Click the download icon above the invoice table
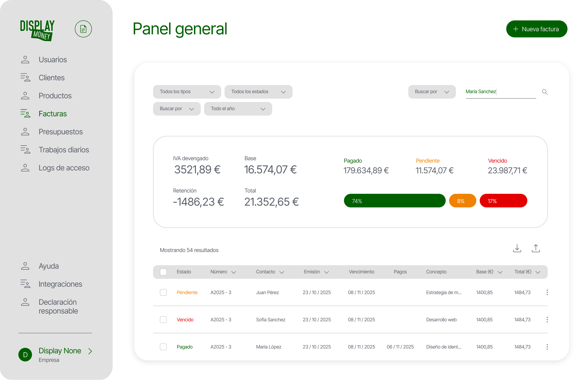 coord(517,248)
